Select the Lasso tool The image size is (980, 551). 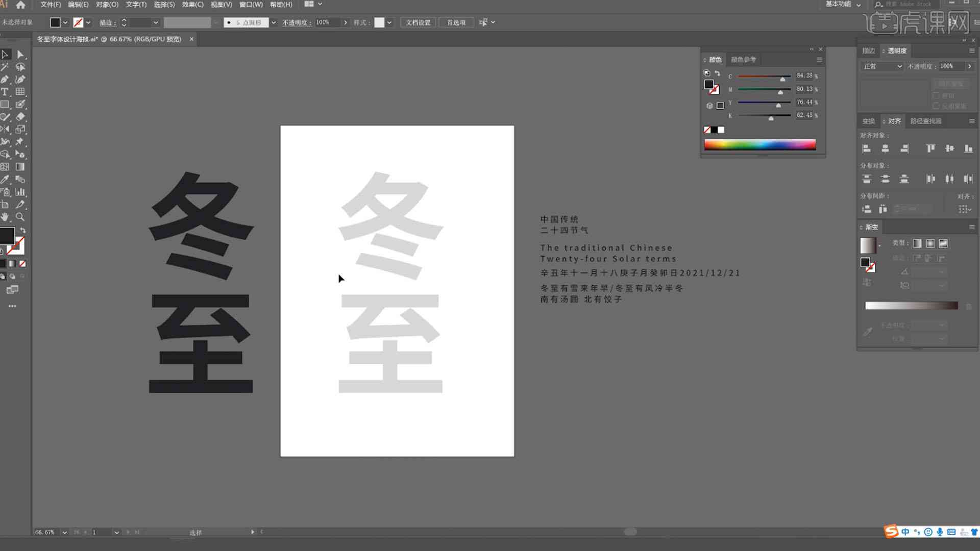coord(20,67)
